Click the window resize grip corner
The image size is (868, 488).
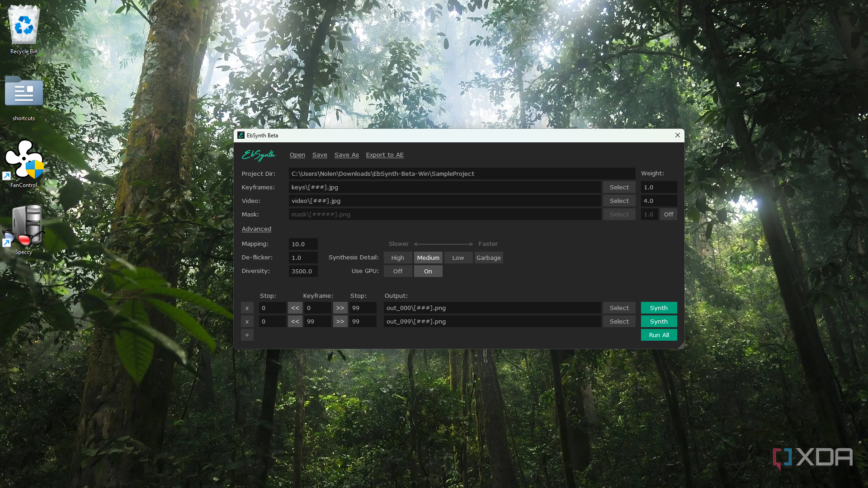click(x=681, y=346)
